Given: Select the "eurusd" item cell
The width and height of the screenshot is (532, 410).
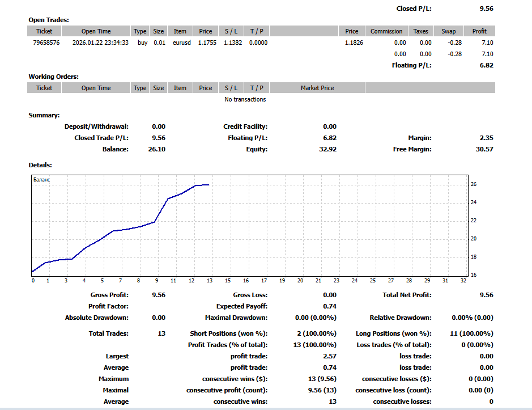Looking at the screenshot, I should [x=181, y=43].
